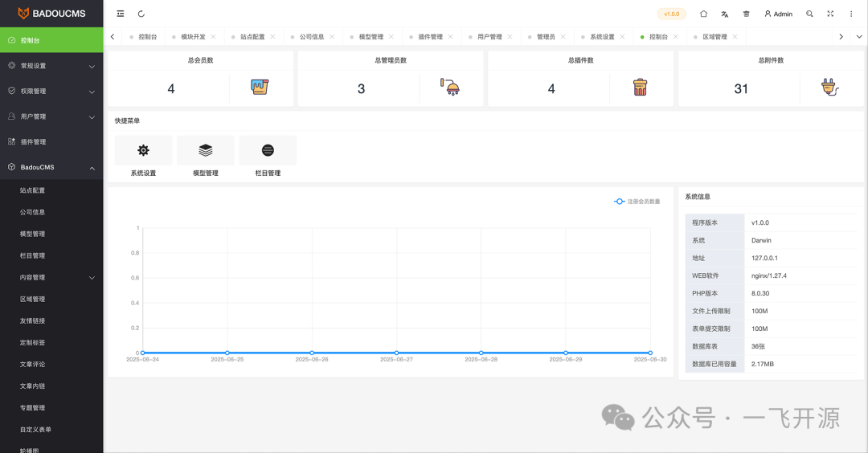868x453 pixels.
Task: Switch to the 区域管理 tab
Action: click(714, 36)
